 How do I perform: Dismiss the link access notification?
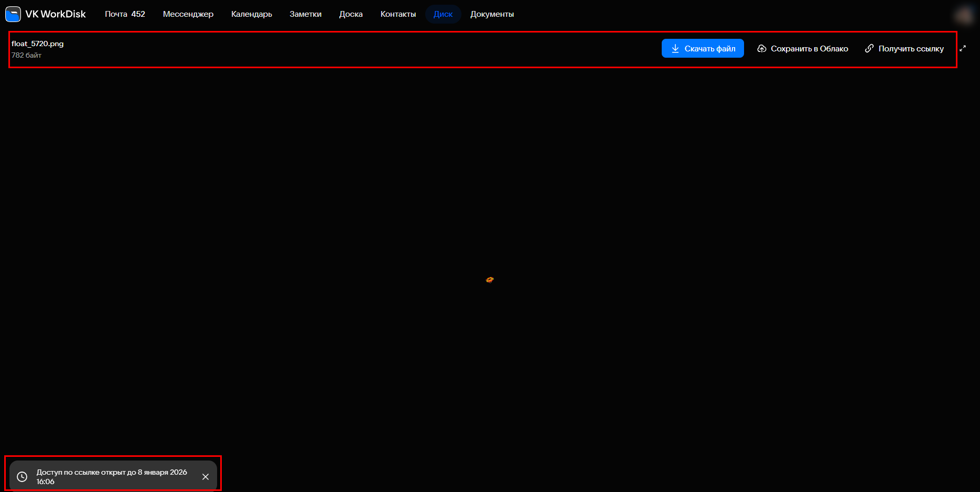click(206, 477)
